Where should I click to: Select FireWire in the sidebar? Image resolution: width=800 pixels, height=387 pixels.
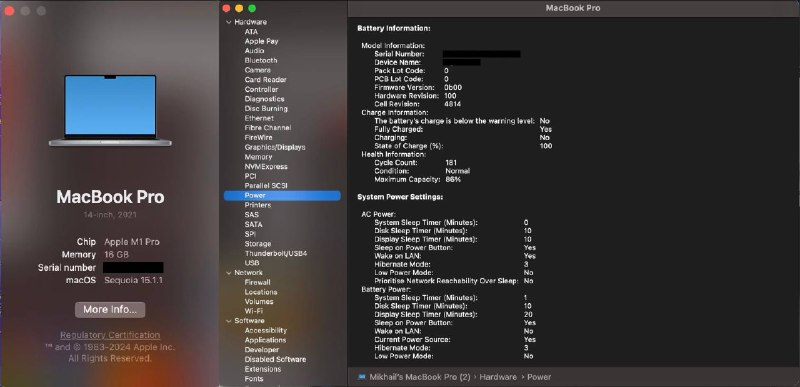259,138
